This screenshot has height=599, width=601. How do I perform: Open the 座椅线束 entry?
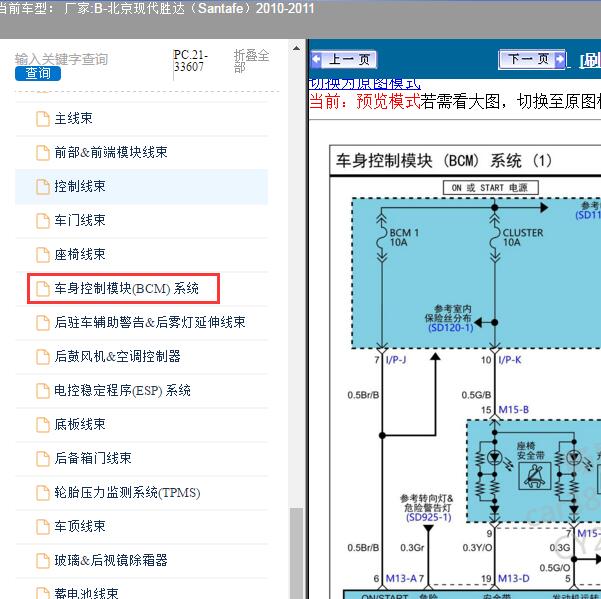(x=141, y=254)
